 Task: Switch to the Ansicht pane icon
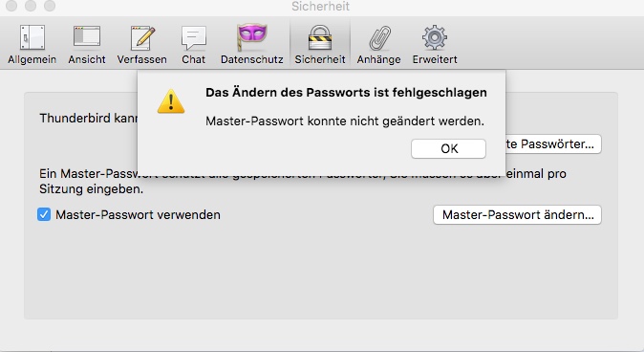tap(87, 36)
